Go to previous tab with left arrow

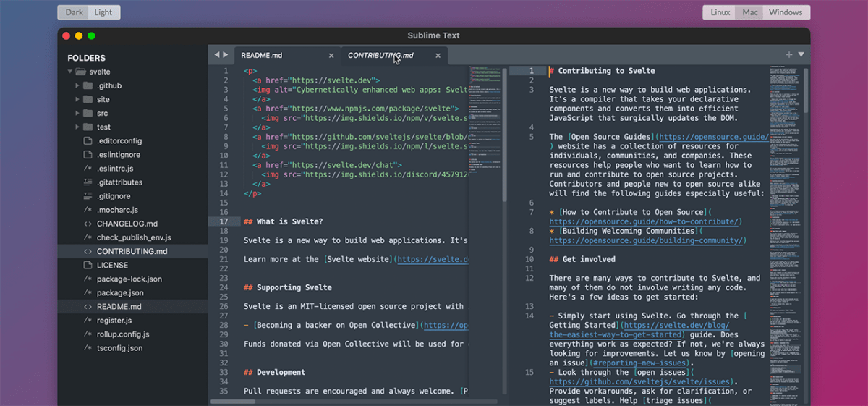216,55
